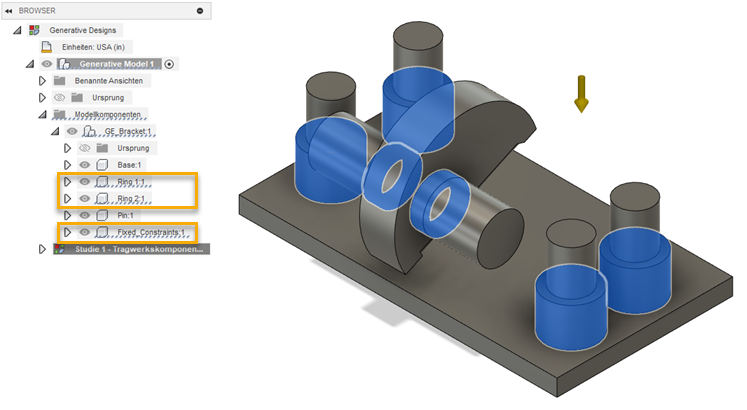Click the Browser panel options round button
Screen dimensions: 747x410
coord(200,10)
